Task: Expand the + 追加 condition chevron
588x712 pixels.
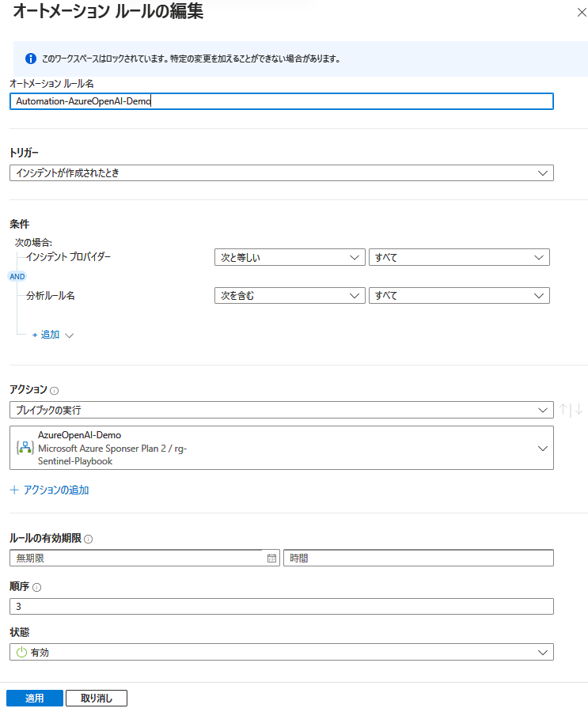Action: tap(67, 335)
